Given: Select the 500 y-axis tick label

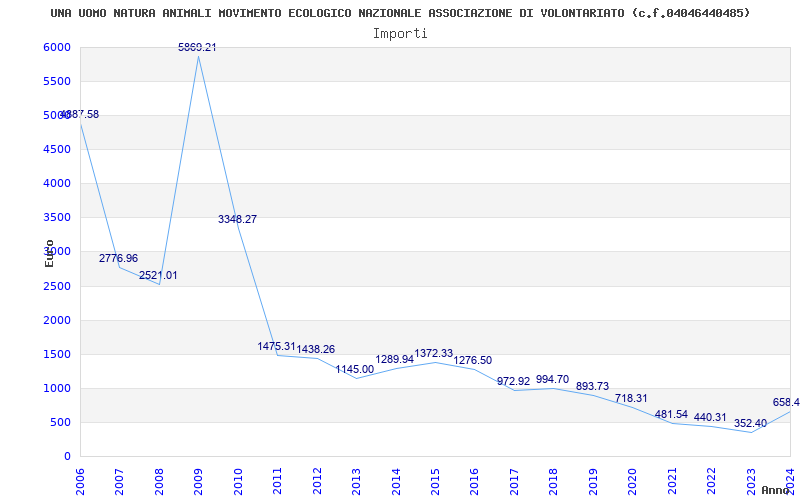Looking at the screenshot, I should pos(63,422).
